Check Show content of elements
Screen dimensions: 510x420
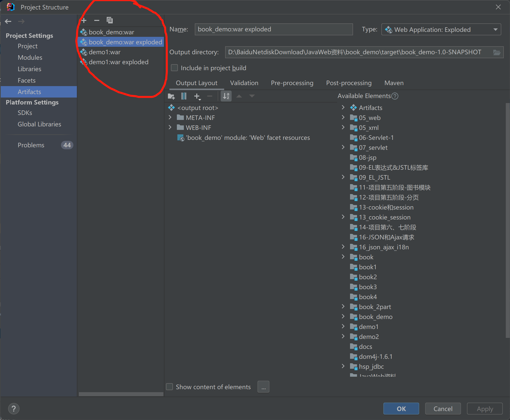click(170, 387)
